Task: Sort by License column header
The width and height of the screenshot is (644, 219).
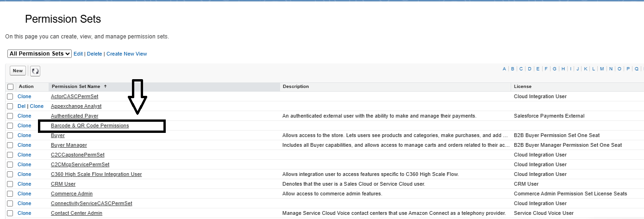Action: [x=523, y=87]
